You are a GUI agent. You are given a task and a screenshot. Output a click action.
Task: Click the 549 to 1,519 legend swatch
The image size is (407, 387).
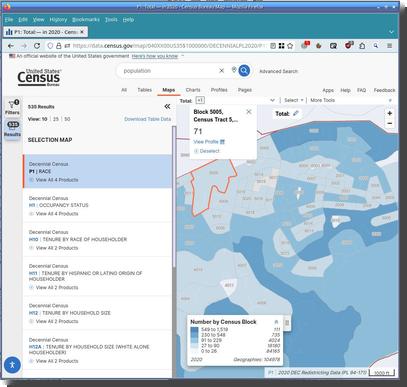pos(194,329)
